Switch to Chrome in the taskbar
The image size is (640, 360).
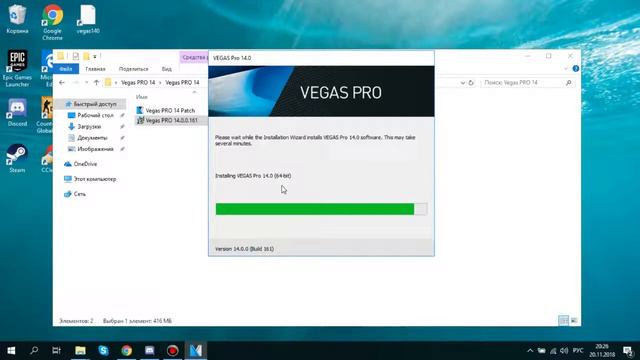[x=127, y=350]
